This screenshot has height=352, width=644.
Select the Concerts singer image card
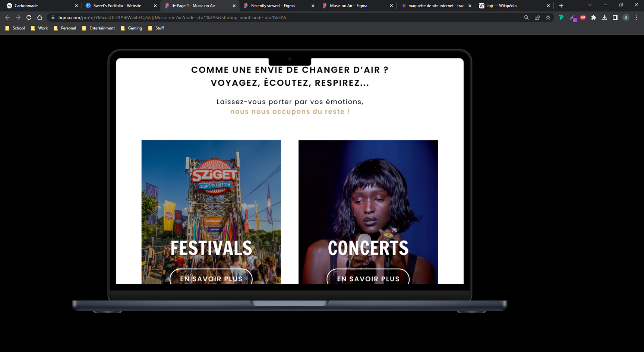coord(368,212)
